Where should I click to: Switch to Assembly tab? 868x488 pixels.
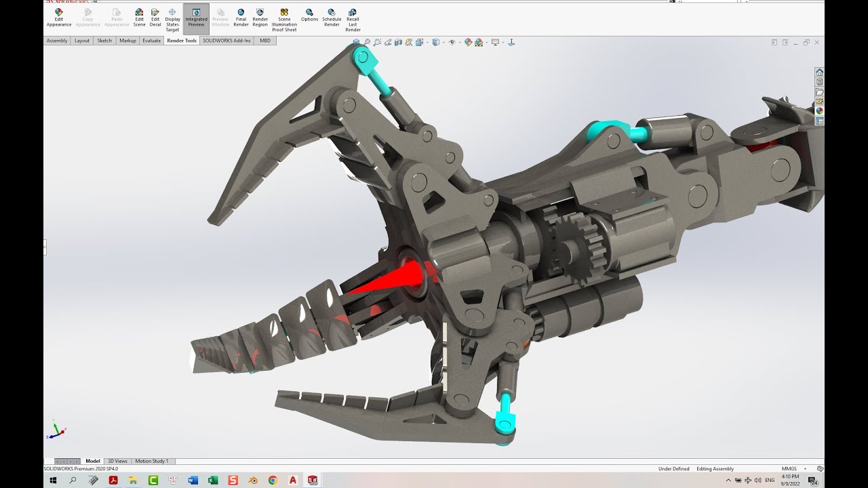[57, 41]
